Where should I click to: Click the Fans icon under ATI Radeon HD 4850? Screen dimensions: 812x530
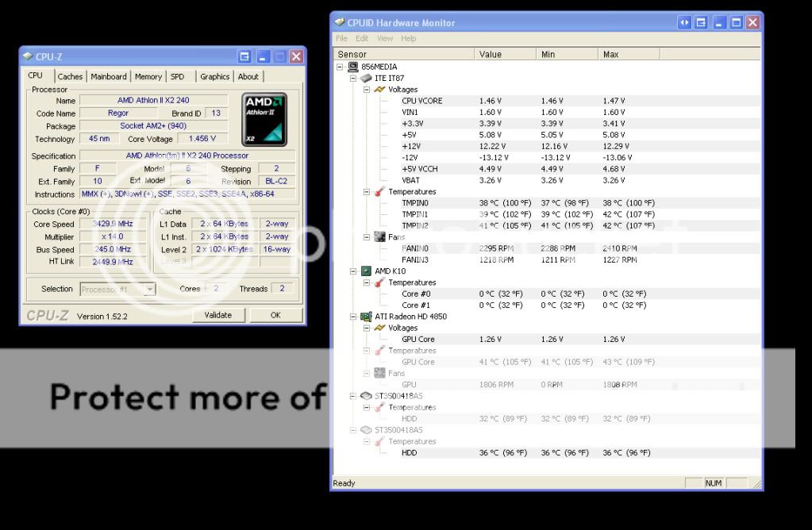point(379,373)
